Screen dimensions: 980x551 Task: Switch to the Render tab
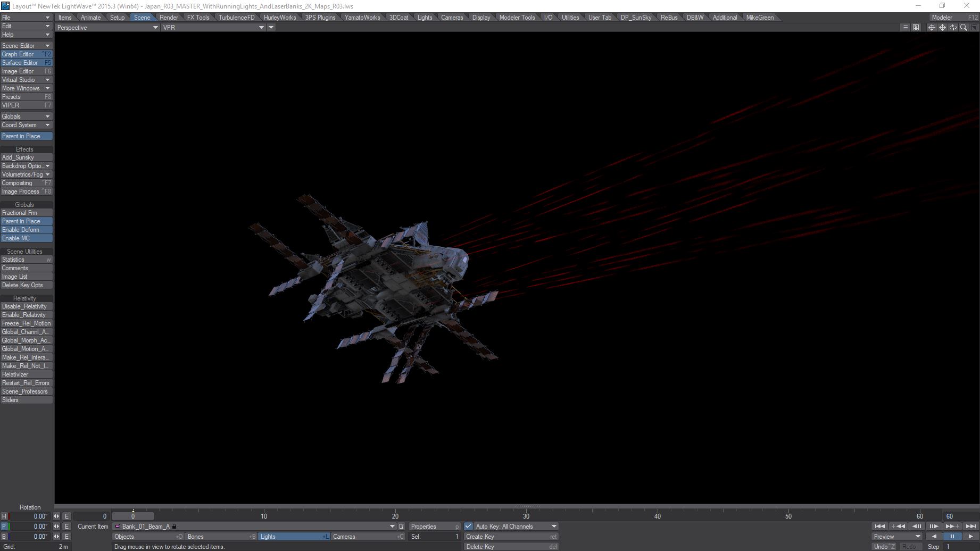coord(169,18)
